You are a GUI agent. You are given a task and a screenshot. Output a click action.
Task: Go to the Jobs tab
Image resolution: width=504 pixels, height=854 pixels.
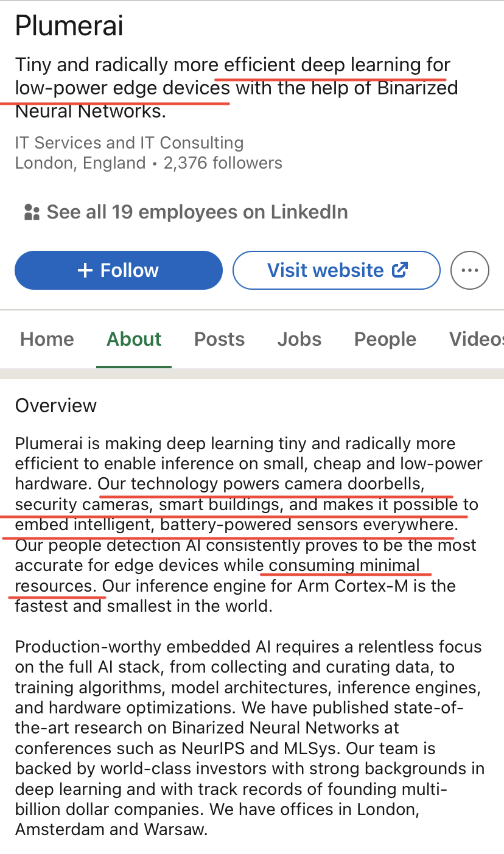299,339
